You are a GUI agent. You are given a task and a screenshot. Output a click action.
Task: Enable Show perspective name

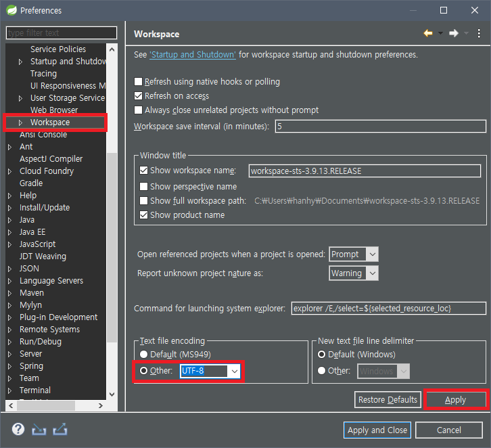(144, 187)
